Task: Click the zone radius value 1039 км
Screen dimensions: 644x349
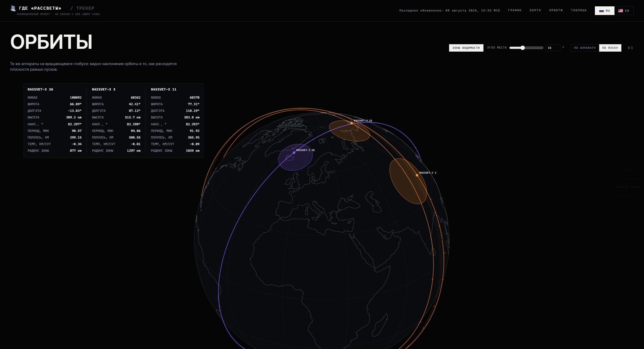Action: (x=193, y=151)
